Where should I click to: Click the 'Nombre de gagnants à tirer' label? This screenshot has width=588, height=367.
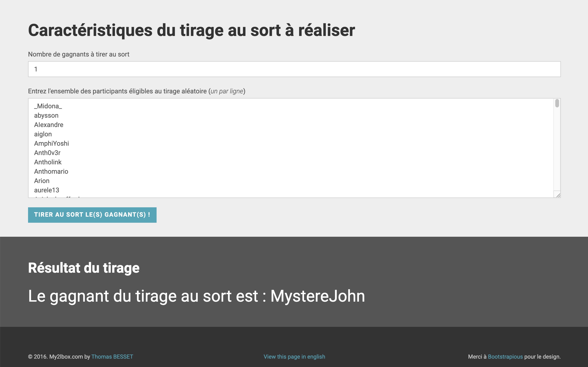click(x=79, y=54)
